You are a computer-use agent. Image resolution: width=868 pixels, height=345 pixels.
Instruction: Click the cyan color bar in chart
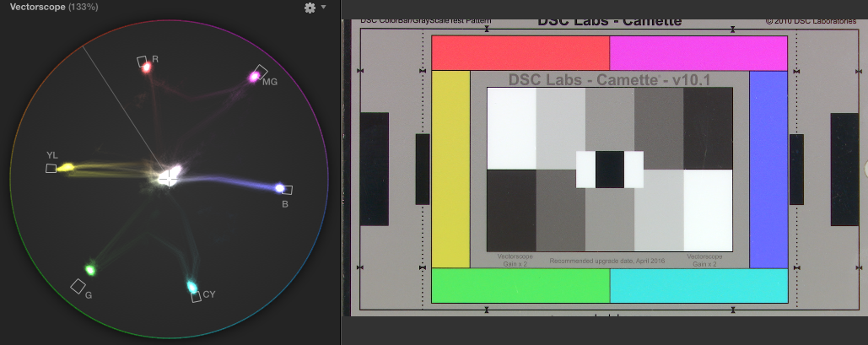coord(698,286)
